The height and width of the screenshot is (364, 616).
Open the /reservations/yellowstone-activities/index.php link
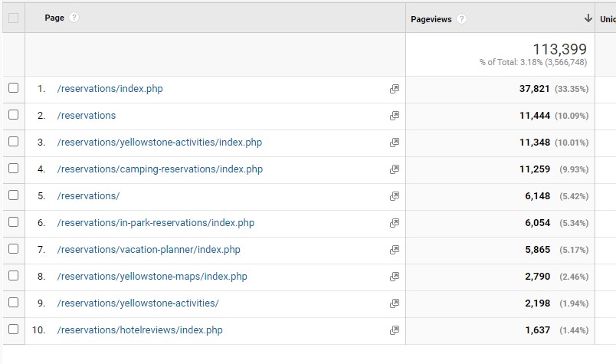pos(159,143)
